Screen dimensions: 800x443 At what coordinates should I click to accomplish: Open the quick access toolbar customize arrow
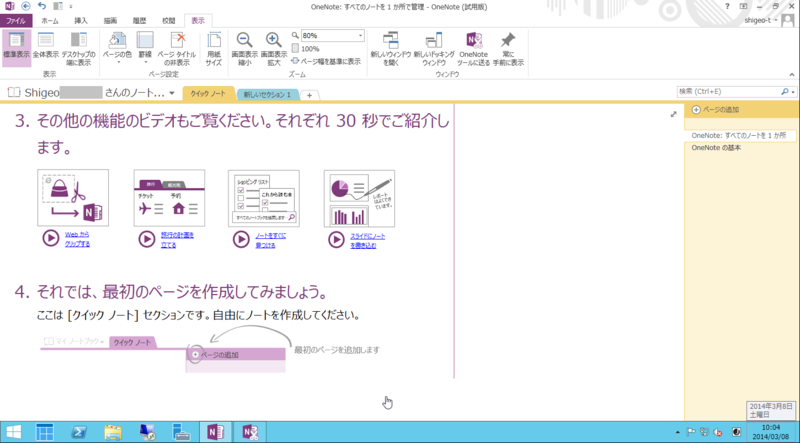(x=70, y=7)
